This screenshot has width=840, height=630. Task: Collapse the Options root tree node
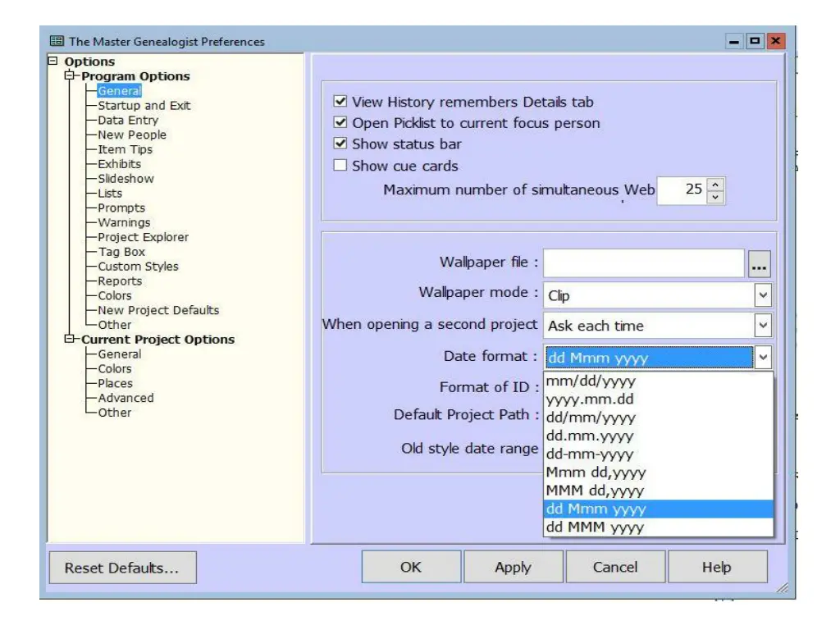point(52,61)
